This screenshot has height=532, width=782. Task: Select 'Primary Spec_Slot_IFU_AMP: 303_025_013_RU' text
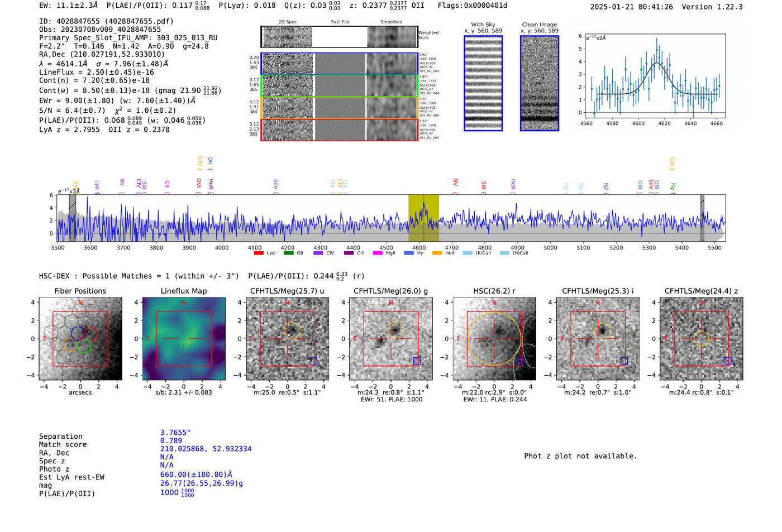pyautogui.click(x=128, y=38)
